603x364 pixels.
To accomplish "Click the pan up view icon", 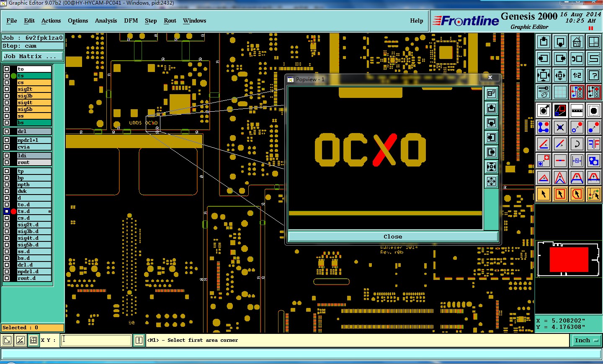I will 544,41.
